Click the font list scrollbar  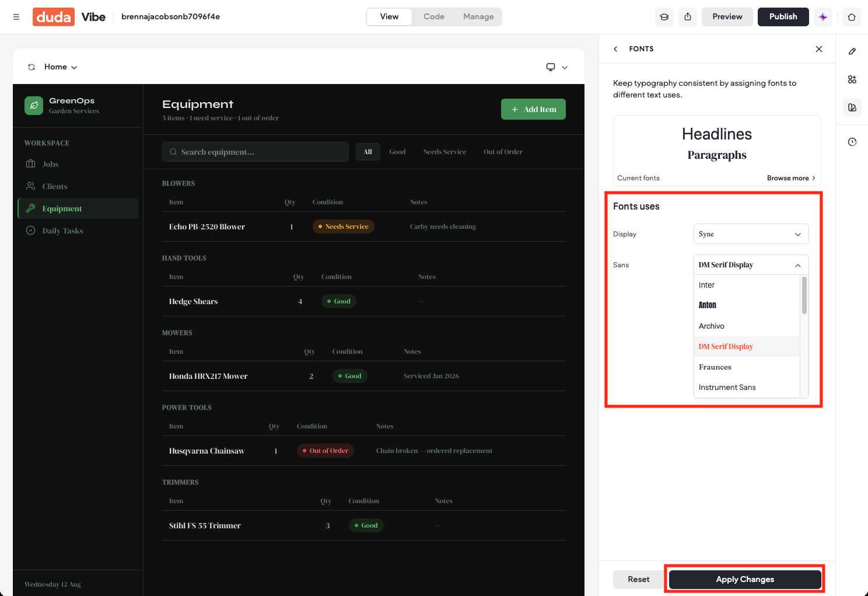coord(804,295)
